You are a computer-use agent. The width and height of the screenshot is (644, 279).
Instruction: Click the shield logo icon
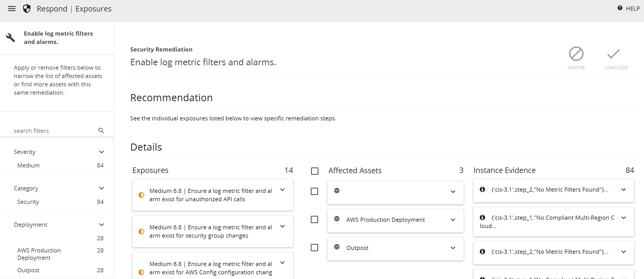tap(27, 9)
